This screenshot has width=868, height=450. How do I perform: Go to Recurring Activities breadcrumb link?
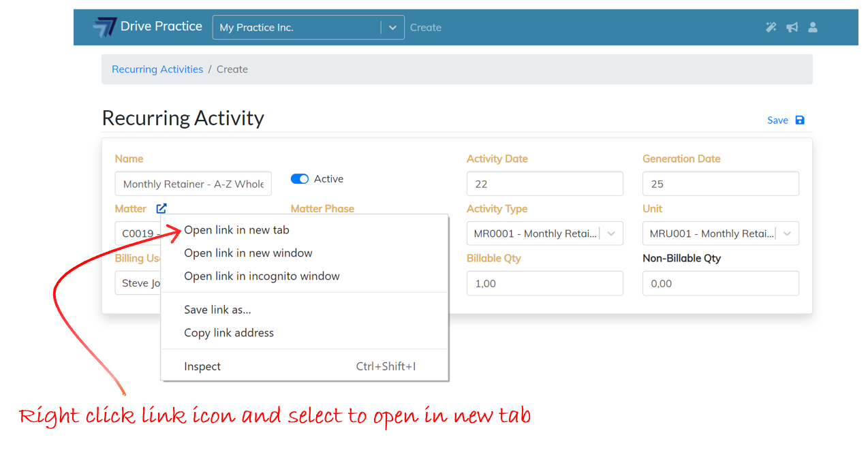(157, 69)
